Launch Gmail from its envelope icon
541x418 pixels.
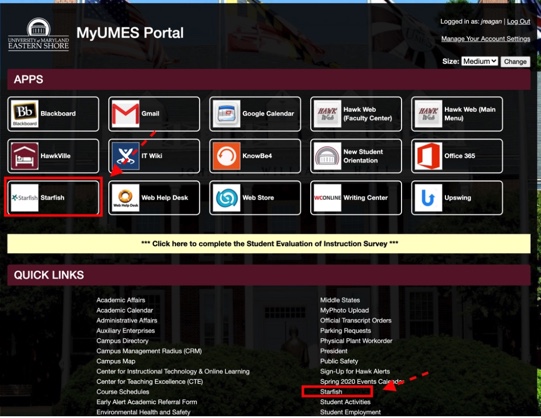[126, 114]
